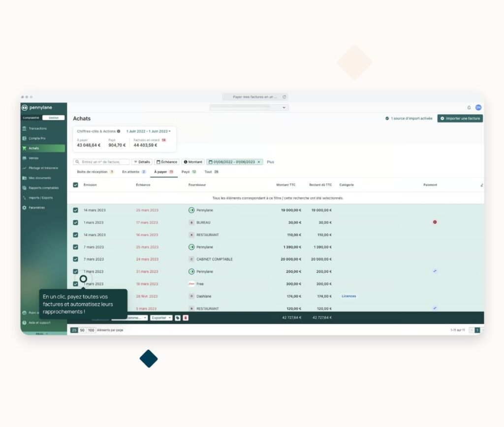Open the Exporter dropdown
The width and height of the screenshot is (504, 427).
(x=161, y=318)
